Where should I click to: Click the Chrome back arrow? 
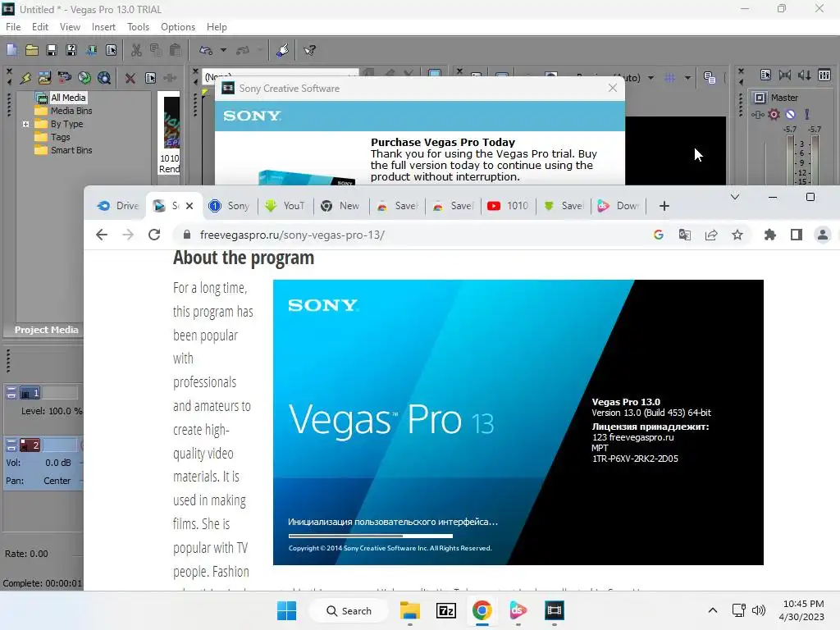[x=101, y=235]
